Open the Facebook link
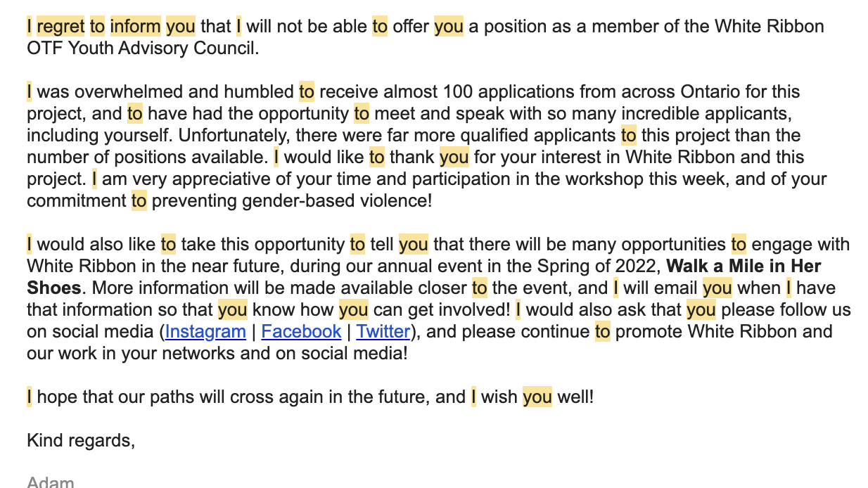868x488 pixels. (x=301, y=332)
